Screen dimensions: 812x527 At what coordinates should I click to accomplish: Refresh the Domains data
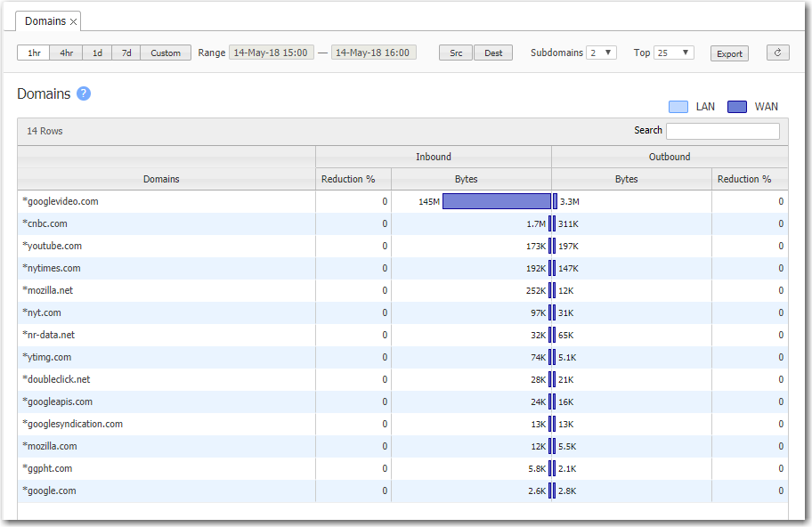(x=777, y=53)
